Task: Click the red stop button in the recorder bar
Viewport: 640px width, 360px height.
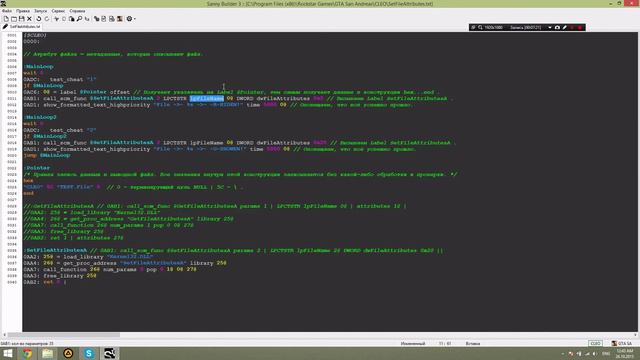Action: click(x=580, y=27)
